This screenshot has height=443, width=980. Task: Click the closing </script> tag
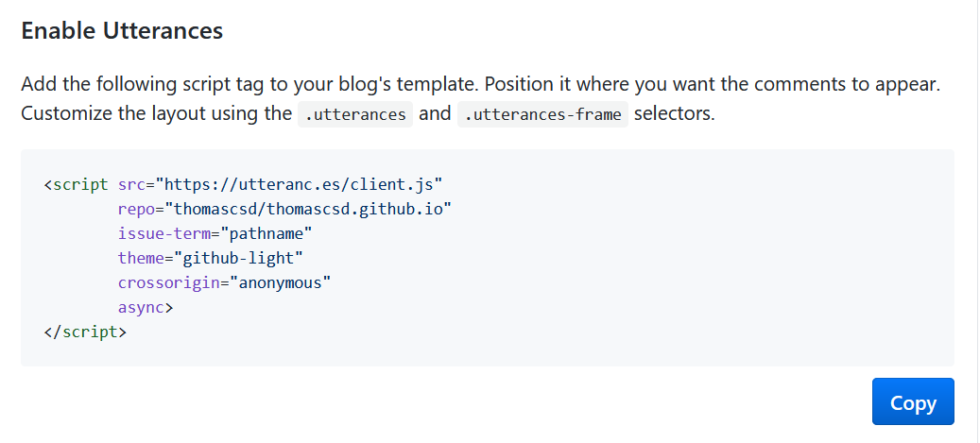coord(85,332)
